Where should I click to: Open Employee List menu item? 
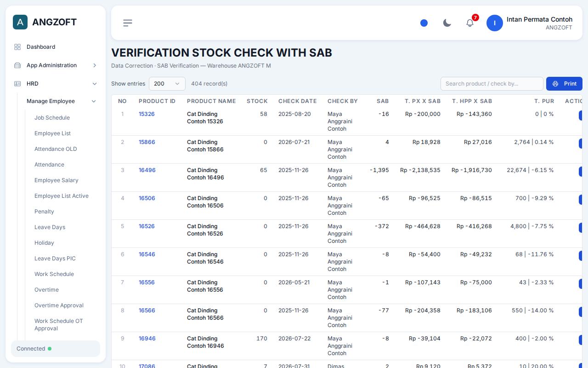point(52,133)
